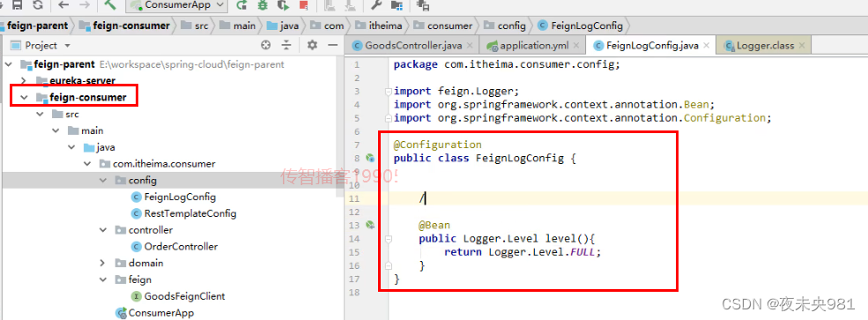Screen dimensions: 868x320
Task: Click the itheima breadcrumb
Action: pos(380,26)
